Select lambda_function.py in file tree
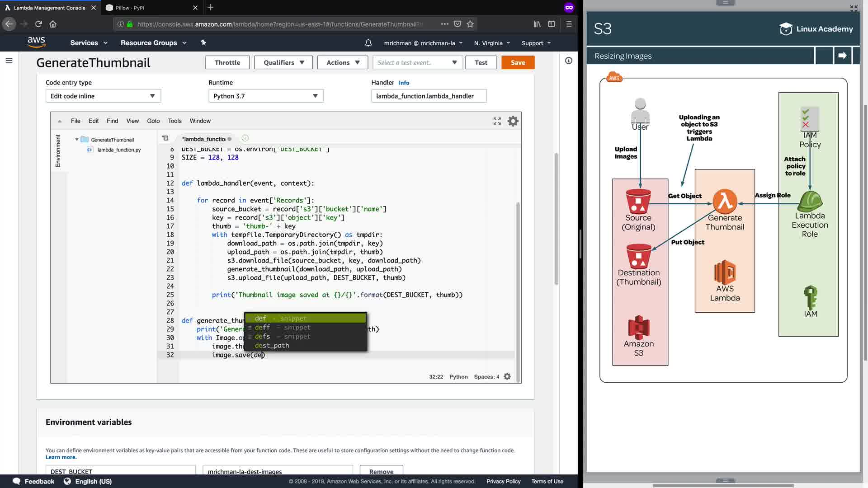Screen dimensions: 868x488 pyautogui.click(x=119, y=150)
